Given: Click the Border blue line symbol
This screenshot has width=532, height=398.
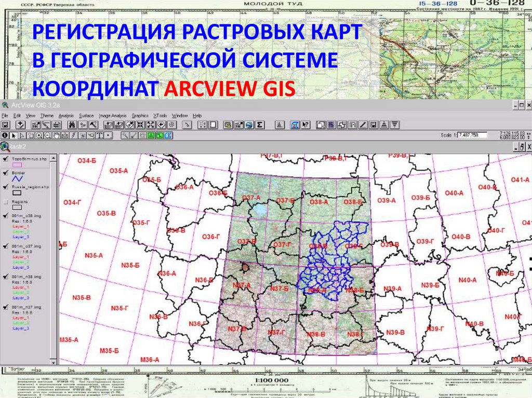Looking at the screenshot, I should pos(17,179).
